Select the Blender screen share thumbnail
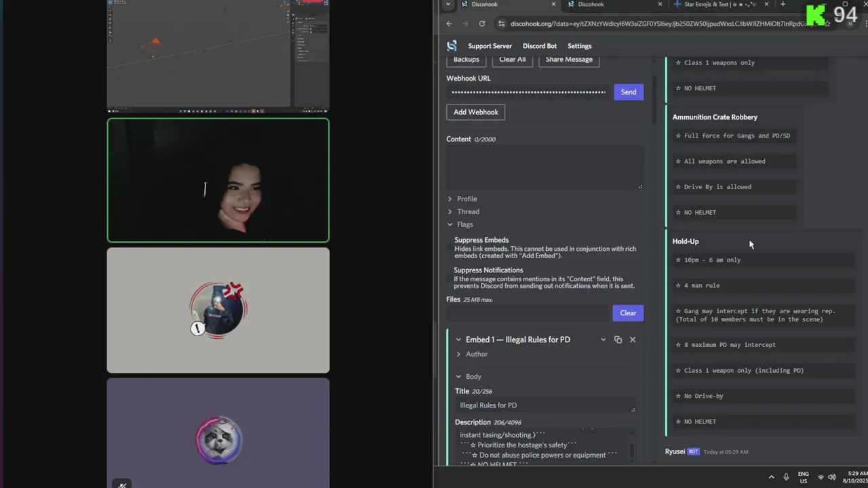Viewport: 868px width, 488px height. pos(218,56)
